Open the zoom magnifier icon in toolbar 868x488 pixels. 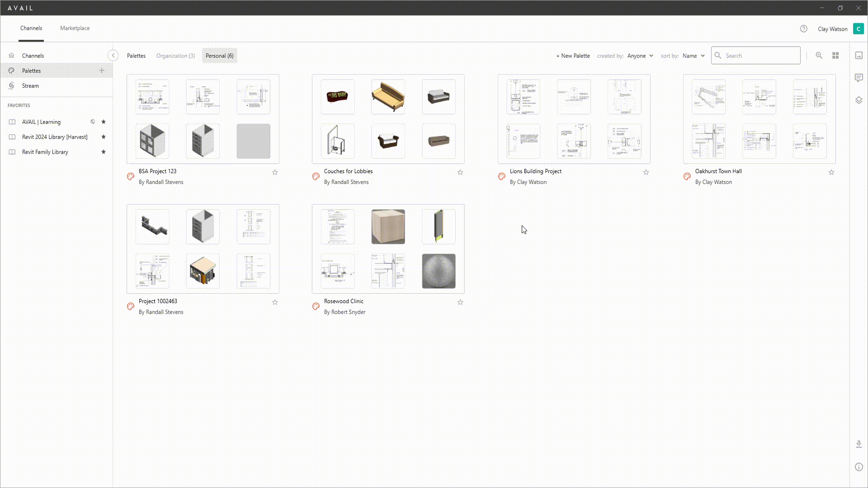[x=819, y=55]
